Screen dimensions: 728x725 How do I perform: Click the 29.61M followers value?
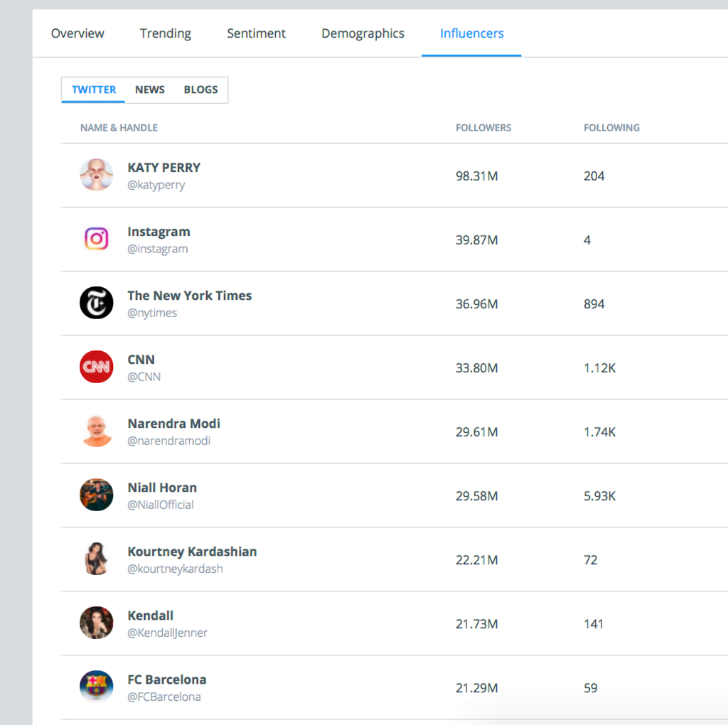tap(476, 433)
